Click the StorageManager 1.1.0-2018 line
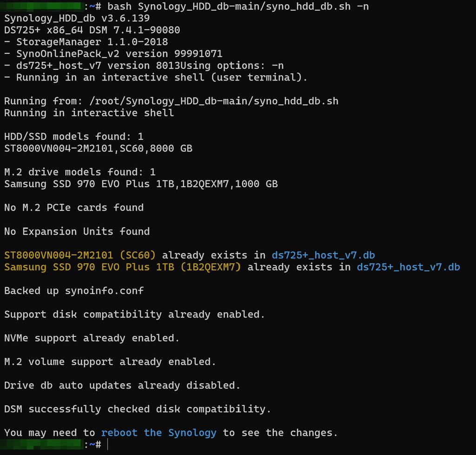The image size is (476, 455). point(86,42)
